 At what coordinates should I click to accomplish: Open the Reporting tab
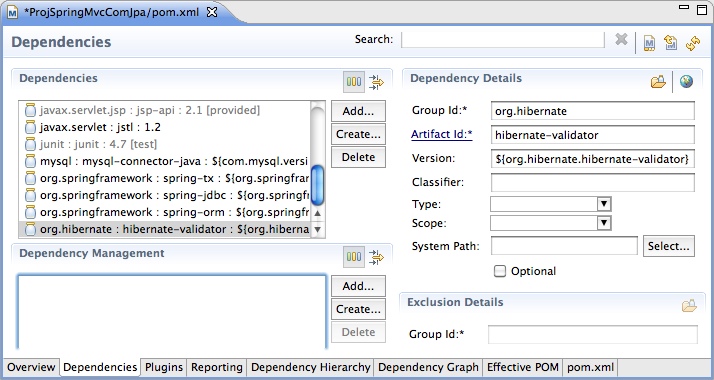coord(217,367)
